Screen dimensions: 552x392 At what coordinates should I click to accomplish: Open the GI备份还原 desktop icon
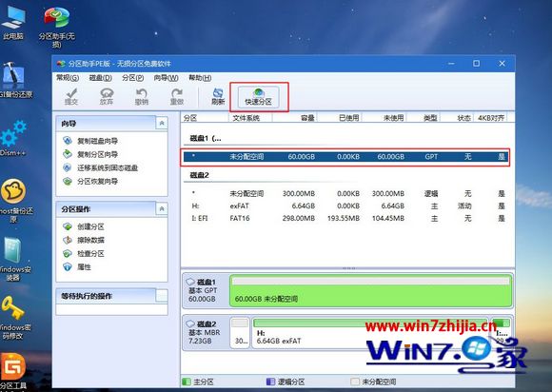click(x=15, y=80)
